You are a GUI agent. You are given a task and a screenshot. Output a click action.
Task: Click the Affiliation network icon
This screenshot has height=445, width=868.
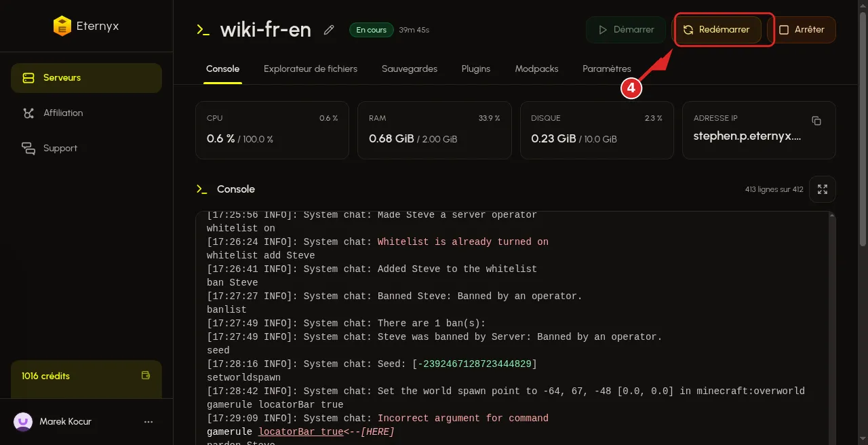pyautogui.click(x=28, y=113)
